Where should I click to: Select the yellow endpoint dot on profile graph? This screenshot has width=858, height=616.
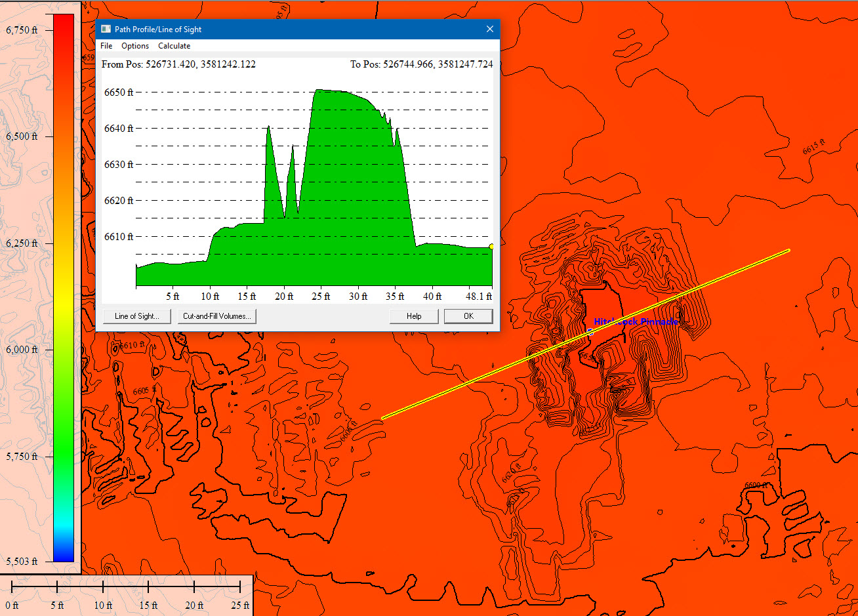point(491,247)
